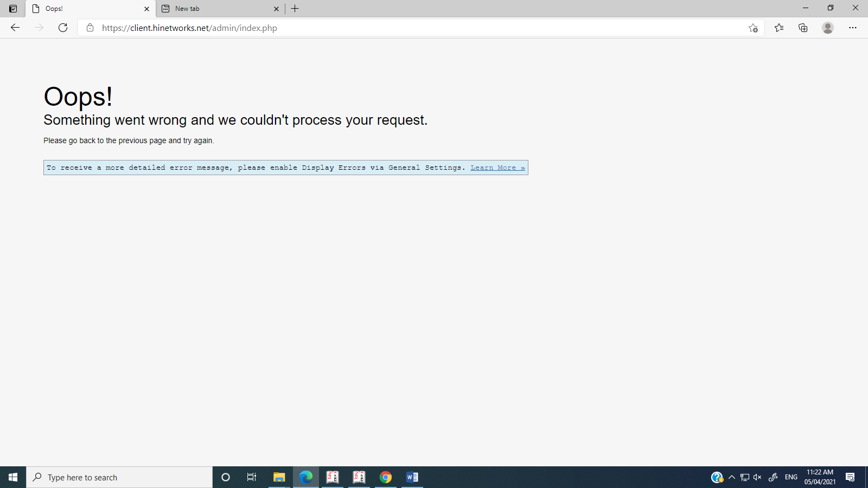Open the ENG language switcher
This screenshot has height=488, width=868.
click(790, 477)
